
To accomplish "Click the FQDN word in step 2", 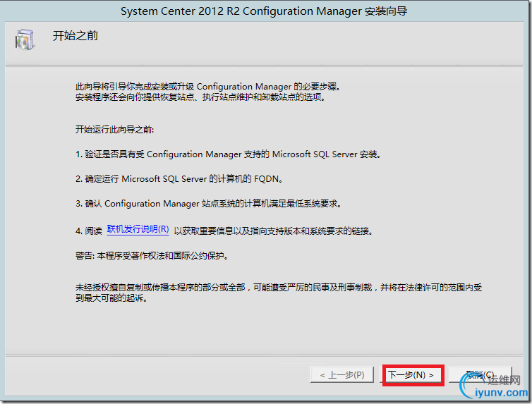I will pos(267,178).
